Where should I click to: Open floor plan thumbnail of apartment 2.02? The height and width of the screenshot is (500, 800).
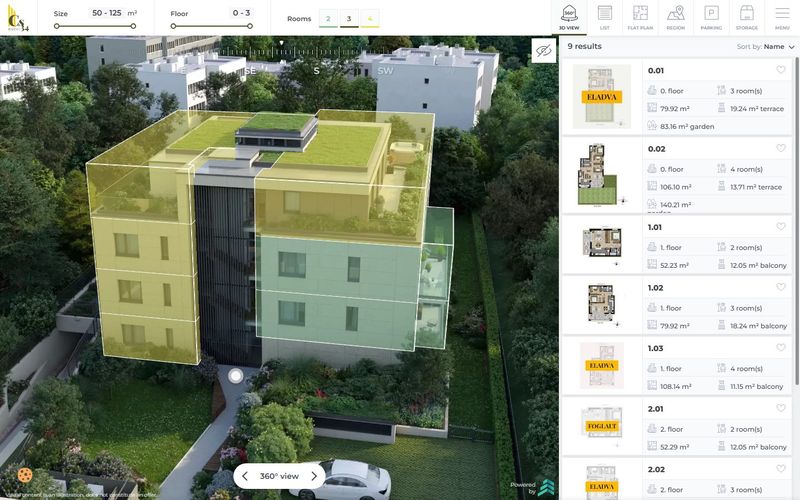click(x=602, y=482)
